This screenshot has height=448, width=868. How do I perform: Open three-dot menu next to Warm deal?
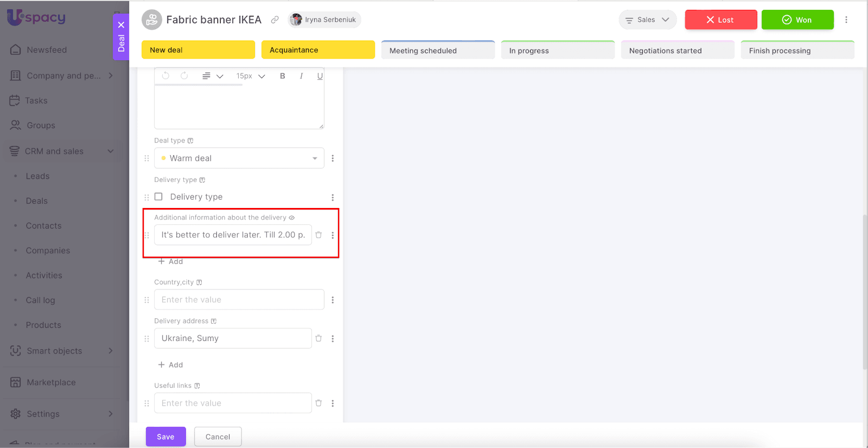[333, 159]
